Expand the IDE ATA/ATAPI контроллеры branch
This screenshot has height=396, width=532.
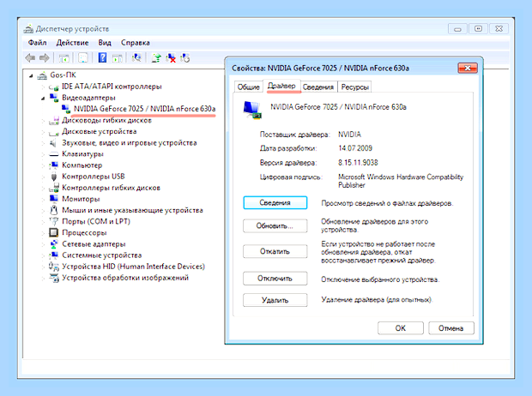43,87
